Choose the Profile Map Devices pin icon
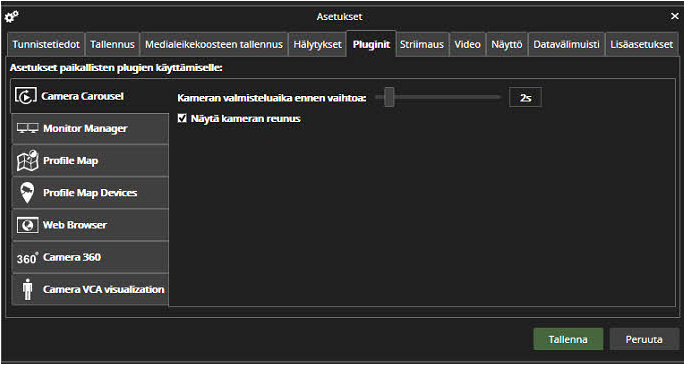Viewport: 686px width, 367px height. click(28, 193)
